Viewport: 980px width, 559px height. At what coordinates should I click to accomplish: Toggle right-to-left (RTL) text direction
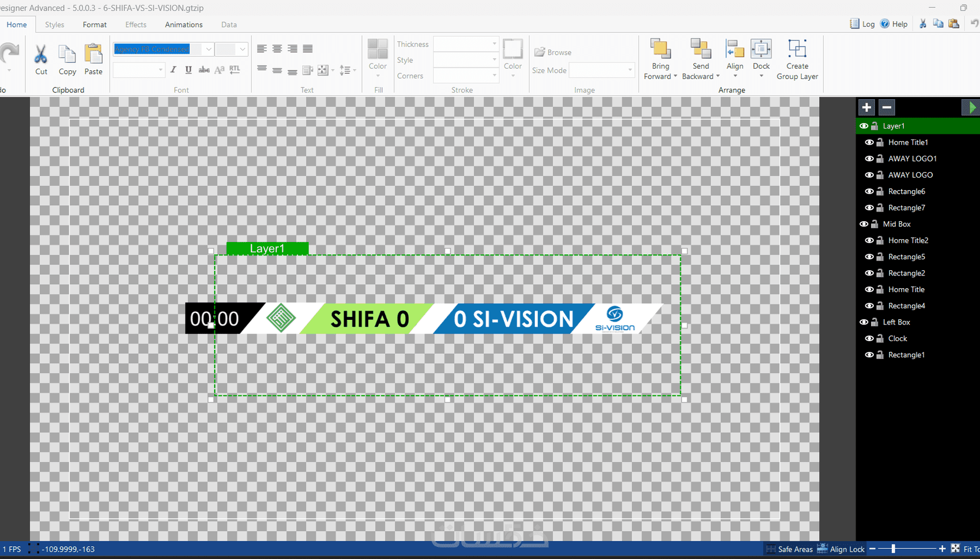tap(235, 70)
